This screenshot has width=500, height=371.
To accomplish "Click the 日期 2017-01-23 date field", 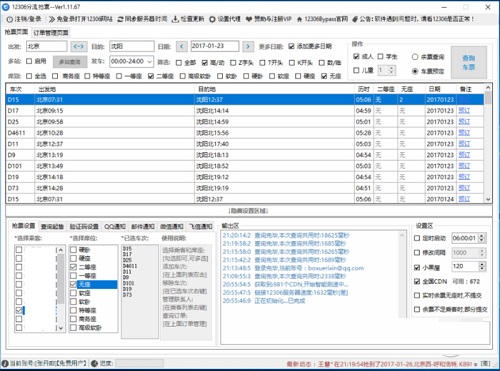I will pyautogui.click(x=215, y=46).
